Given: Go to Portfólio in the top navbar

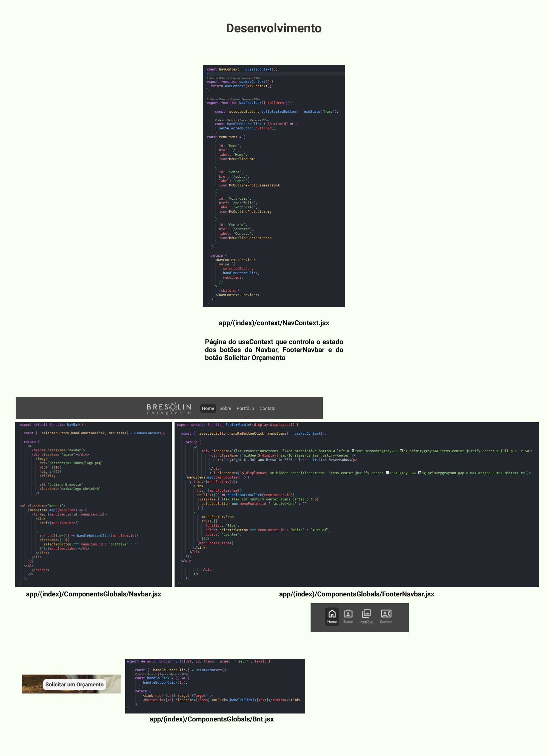Looking at the screenshot, I should 245,408.
